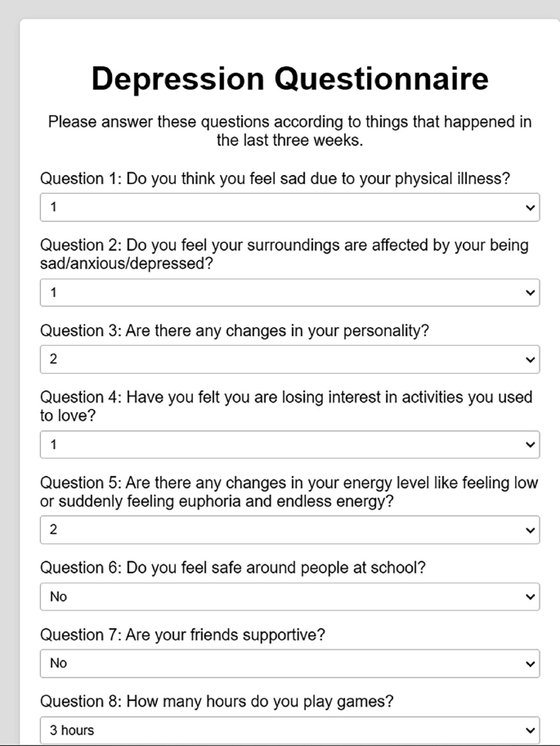
Task: Click the chevron arrow beside the '3 hours' value
Action: coord(531,730)
